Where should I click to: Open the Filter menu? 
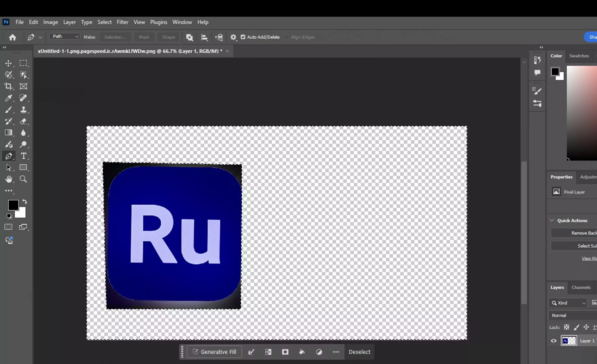point(122,22)
